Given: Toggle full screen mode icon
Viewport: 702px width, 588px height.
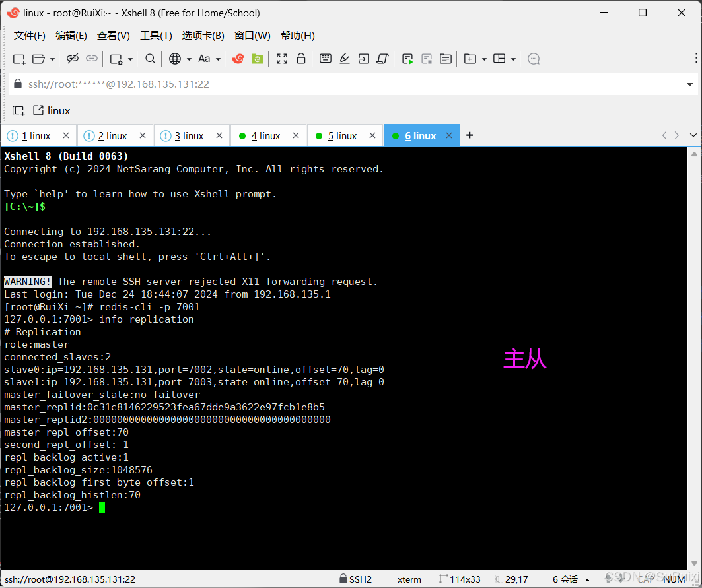Looking at the screenshot, I should coord(282,59).
